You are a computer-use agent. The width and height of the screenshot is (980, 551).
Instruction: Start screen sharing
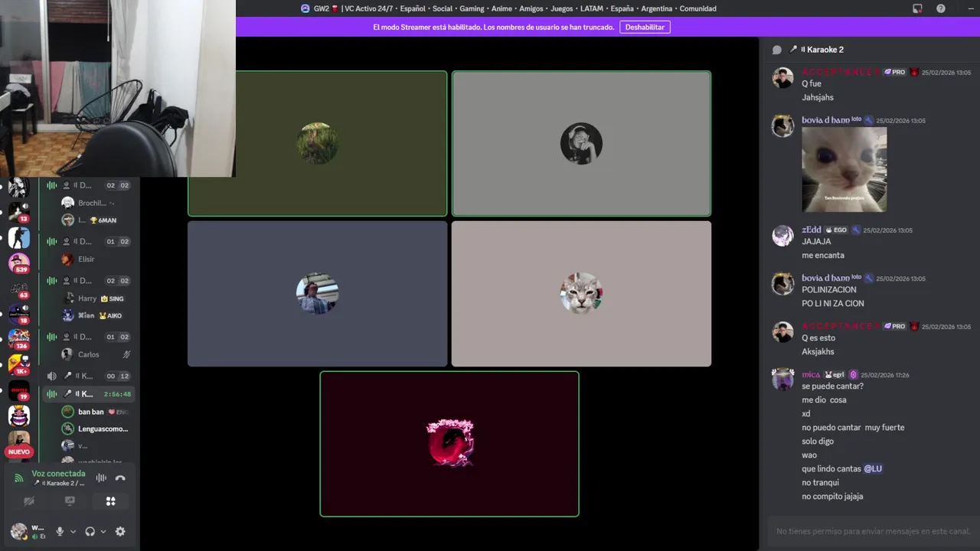coord(70,501)
